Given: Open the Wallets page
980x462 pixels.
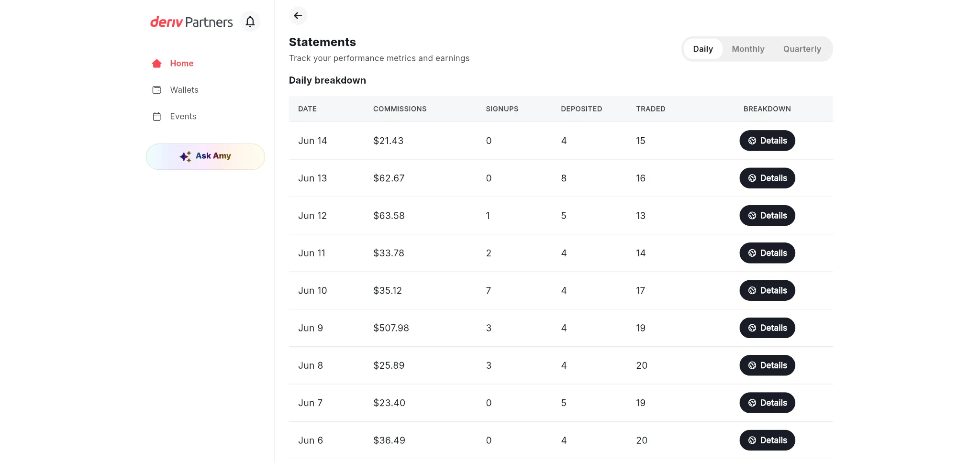Looking at the screenshot, I should 184,90.
